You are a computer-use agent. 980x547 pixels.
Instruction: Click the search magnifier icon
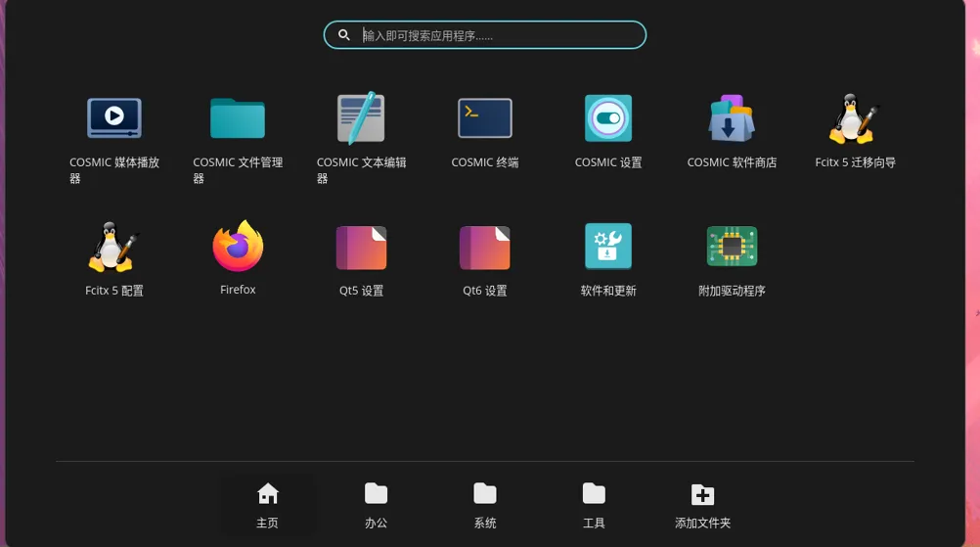click(x=343, y=35)
